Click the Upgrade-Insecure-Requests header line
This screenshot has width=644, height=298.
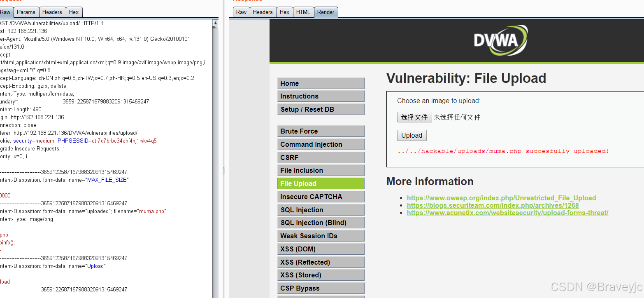pyautogui.click(x=33, y=148)
